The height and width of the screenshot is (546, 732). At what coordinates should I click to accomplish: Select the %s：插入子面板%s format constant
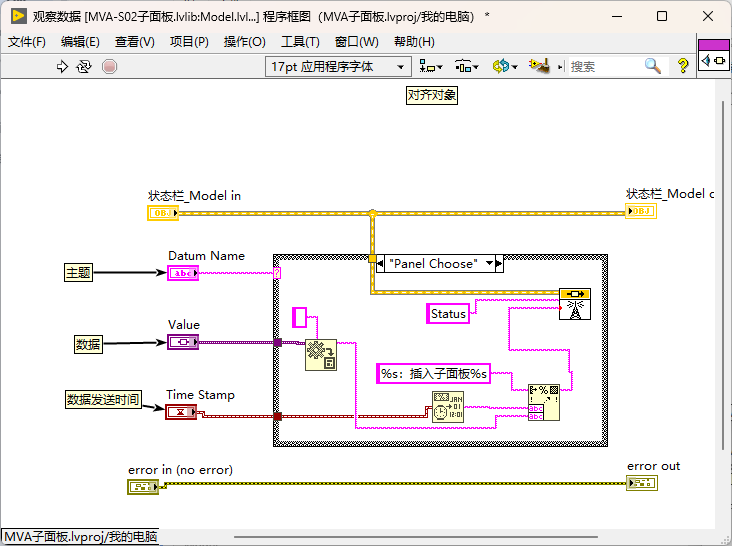[434, 373]
